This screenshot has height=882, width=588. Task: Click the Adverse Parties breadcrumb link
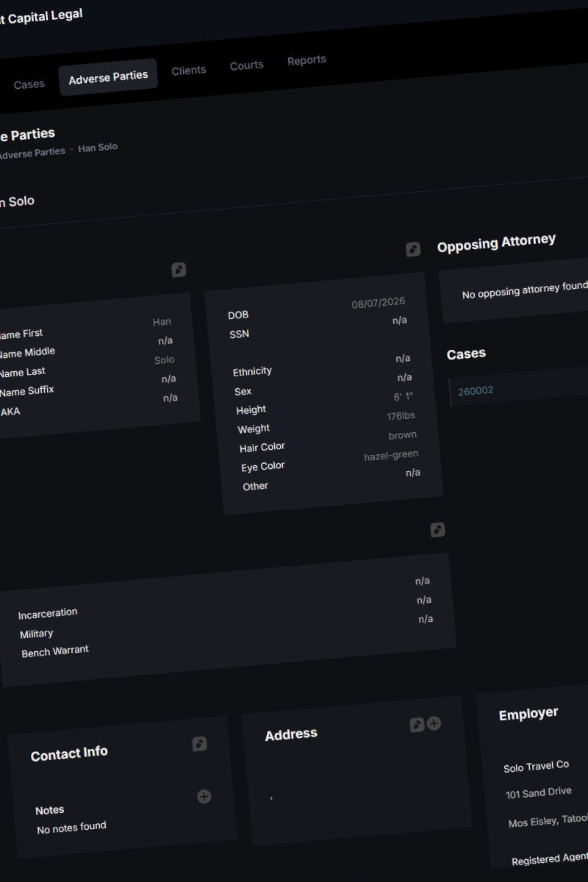pos(31,154)
